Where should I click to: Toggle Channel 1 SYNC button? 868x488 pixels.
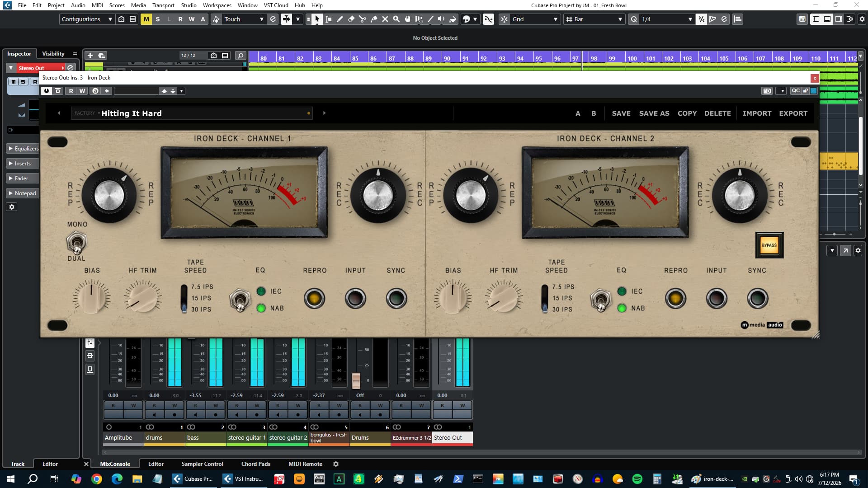coord(396,298)
